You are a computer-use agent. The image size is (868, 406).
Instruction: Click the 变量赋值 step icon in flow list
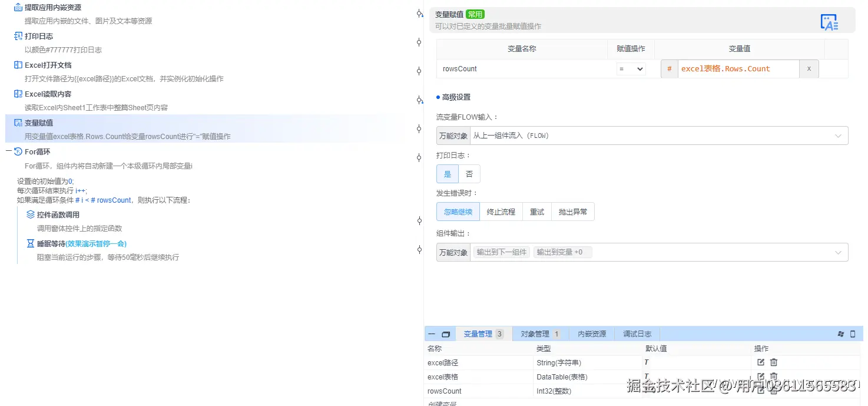click(18, 123)
